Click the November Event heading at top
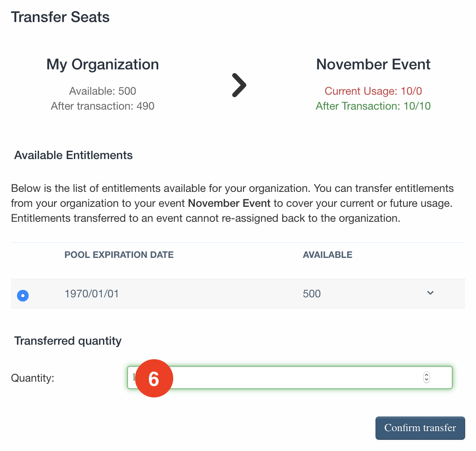This screenshot has width=476, height=451. 373,64
